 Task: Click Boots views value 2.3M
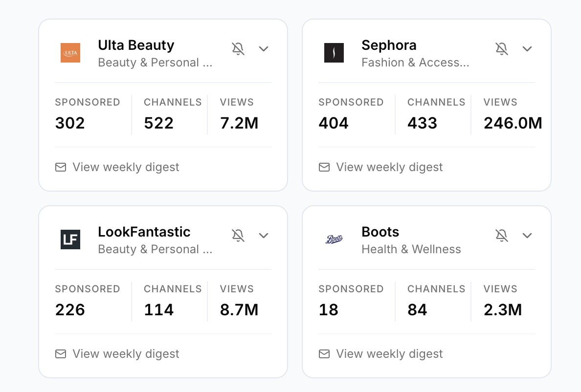coord(502,309)
